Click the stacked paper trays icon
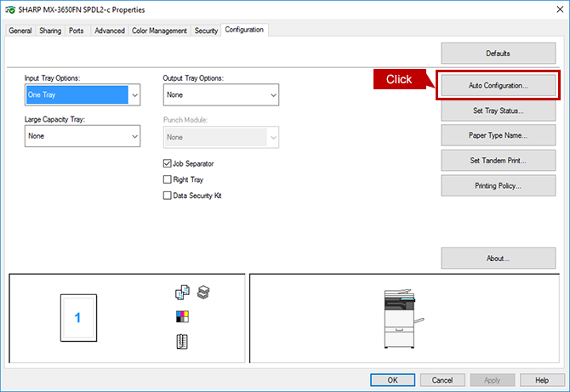The image size is (570, 392). (x=203, y=293)
